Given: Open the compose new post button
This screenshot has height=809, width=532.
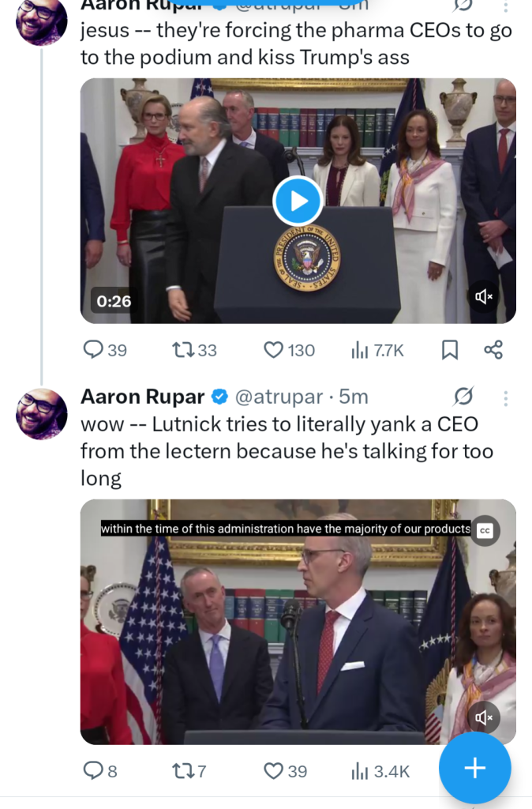Looking at the screenshot, I should (474, 767).
